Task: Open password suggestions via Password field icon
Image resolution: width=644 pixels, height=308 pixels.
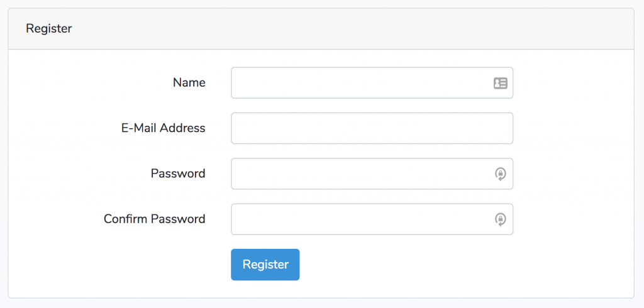Action: (501, 173)
